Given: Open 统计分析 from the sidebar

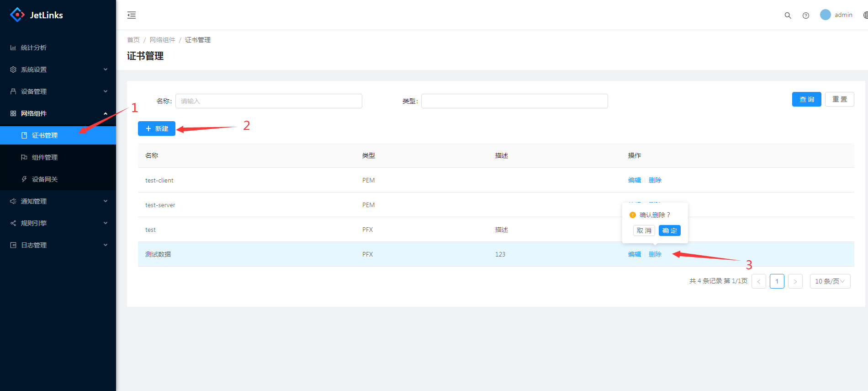Looking at the screenshot, I should [34, 48].
